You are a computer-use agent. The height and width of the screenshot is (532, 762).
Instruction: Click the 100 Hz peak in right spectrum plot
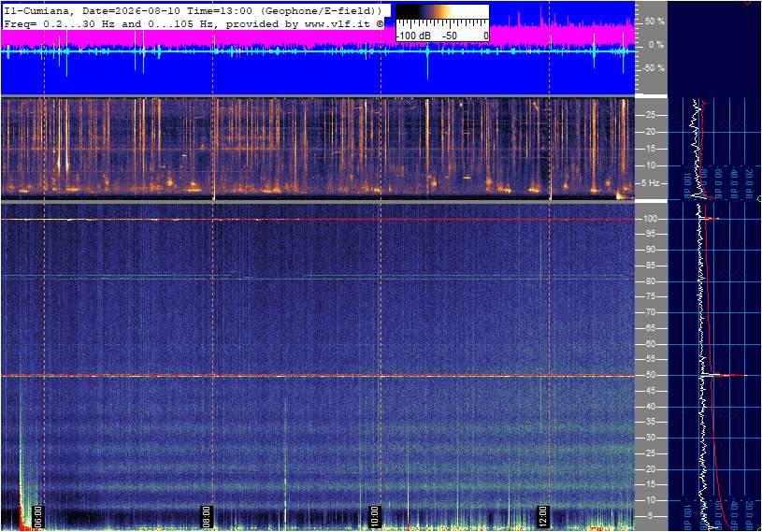[x=709, y=219]
